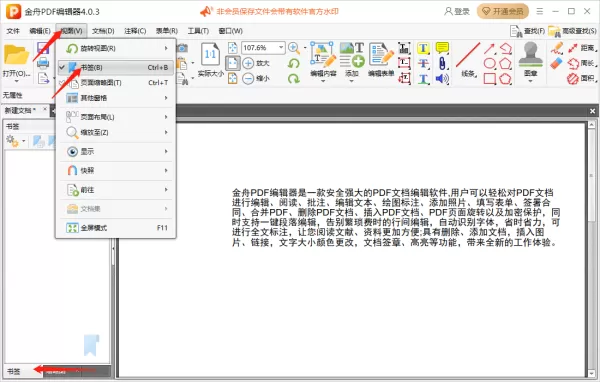600x382 pixels.
Task: Expand the 页面布局(L) submenu
Action: tap(116, 117)
